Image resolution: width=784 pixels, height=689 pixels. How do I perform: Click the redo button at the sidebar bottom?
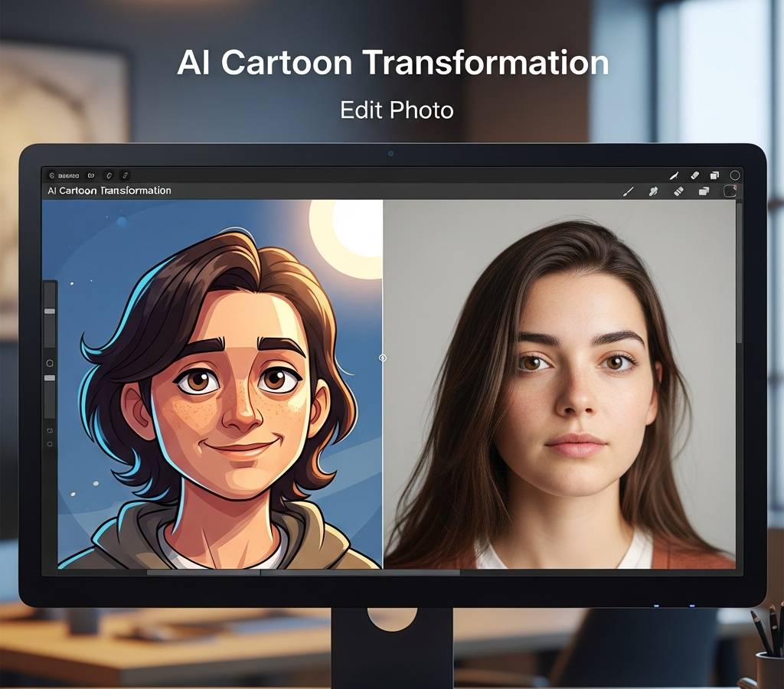[x=50, y=444]
